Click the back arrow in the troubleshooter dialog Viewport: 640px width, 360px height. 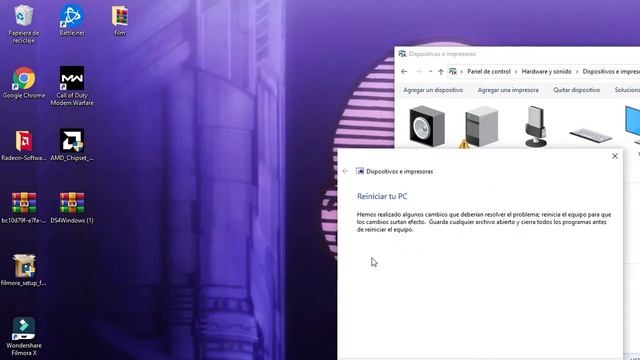tap(345, 171)
